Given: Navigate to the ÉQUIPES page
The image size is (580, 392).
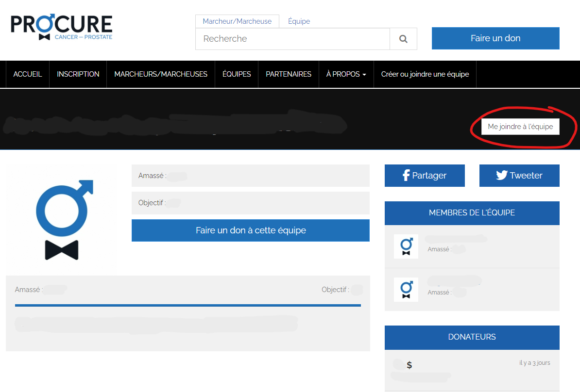Looking at the screenshot, I should pyautogui.click(x=237, y=74).
